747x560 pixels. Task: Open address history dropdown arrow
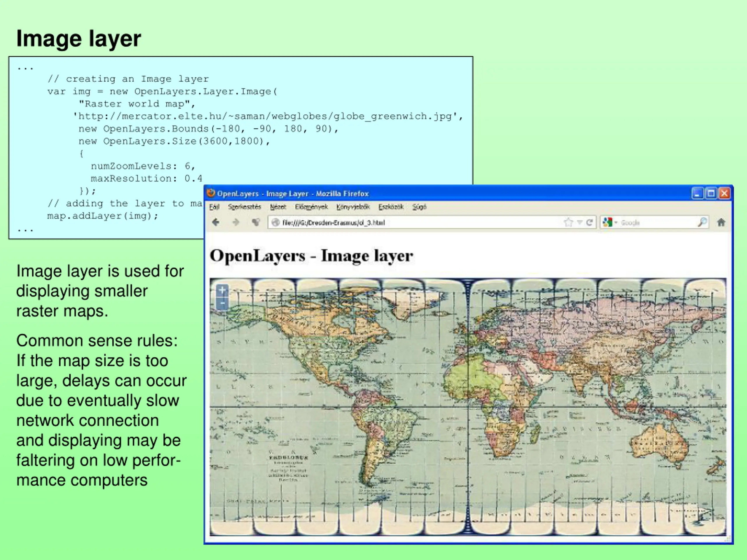[x=580, y=223]
